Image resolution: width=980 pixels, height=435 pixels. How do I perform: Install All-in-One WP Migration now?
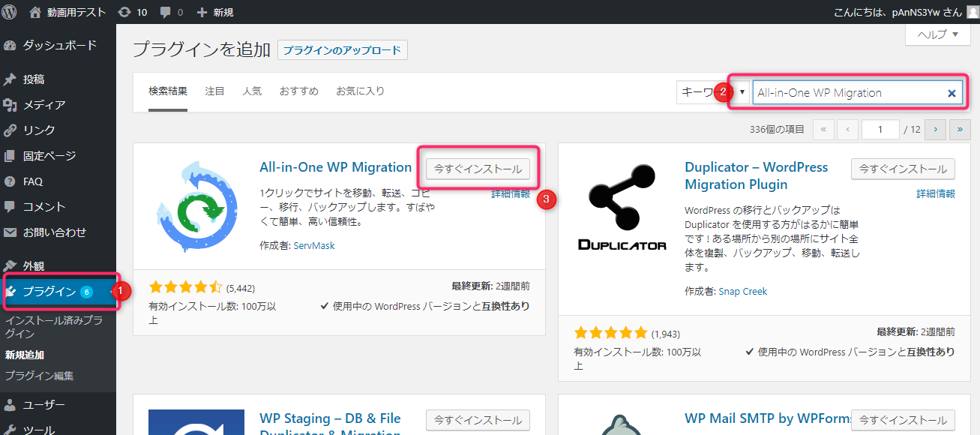(478, 169)
